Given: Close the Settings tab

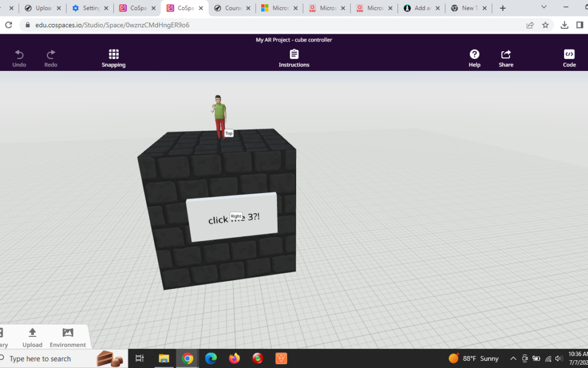Looking at the screenshot, I should point(106,8).
